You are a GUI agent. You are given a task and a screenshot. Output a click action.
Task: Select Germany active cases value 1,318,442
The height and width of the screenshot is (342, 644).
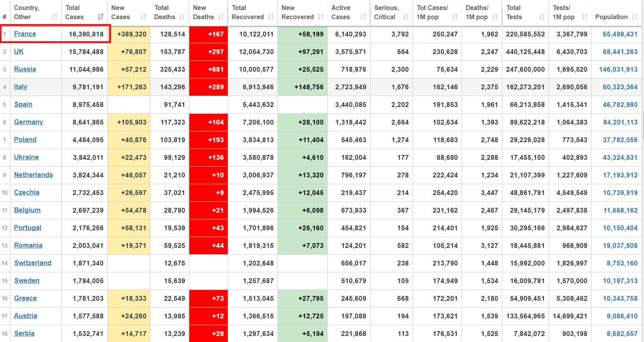click(x=350, y=122)
